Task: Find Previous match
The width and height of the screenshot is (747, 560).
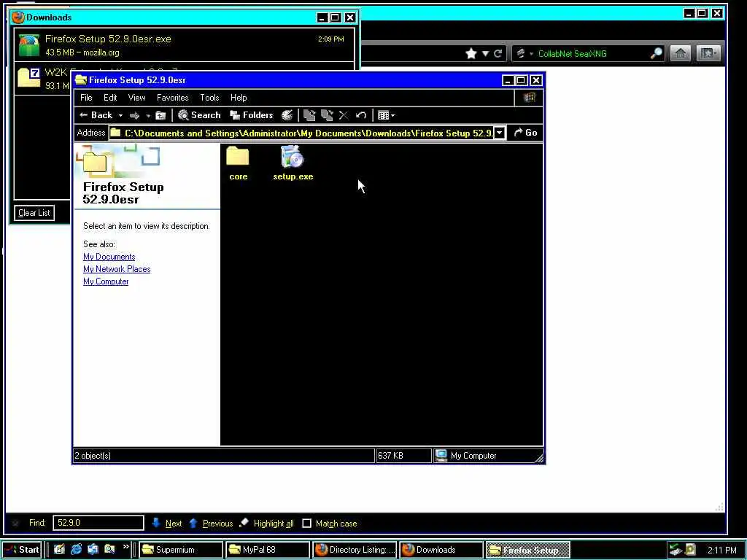Action: point(211,524)
